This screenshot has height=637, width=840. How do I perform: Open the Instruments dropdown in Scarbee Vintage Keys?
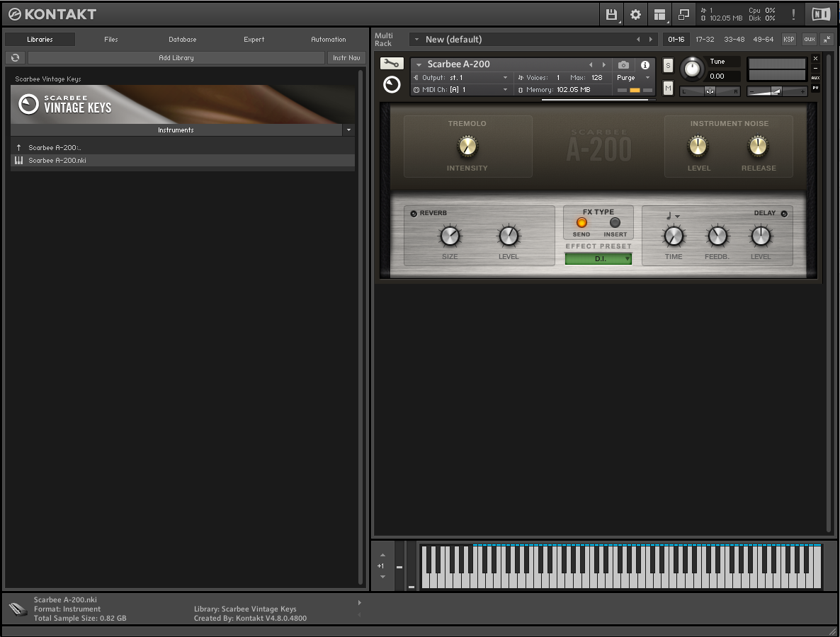click(x=348, y=130)
